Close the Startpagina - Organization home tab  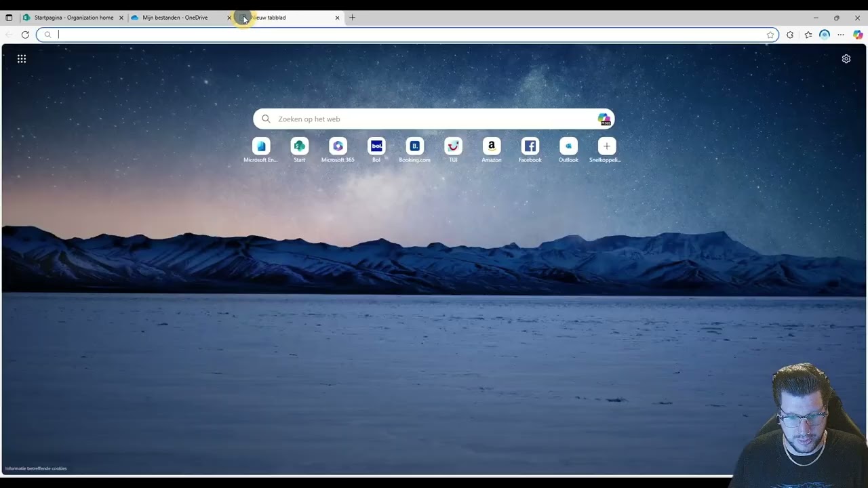point(121,18)
